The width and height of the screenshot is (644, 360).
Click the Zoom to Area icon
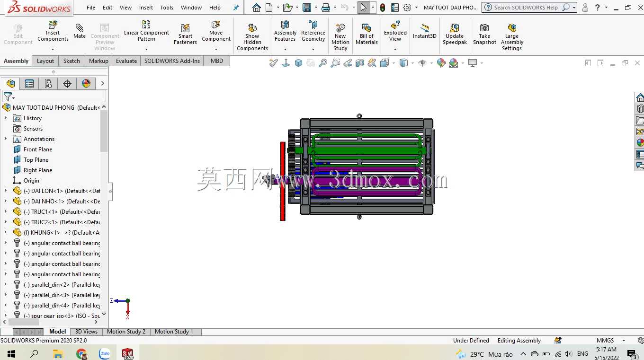335,63
